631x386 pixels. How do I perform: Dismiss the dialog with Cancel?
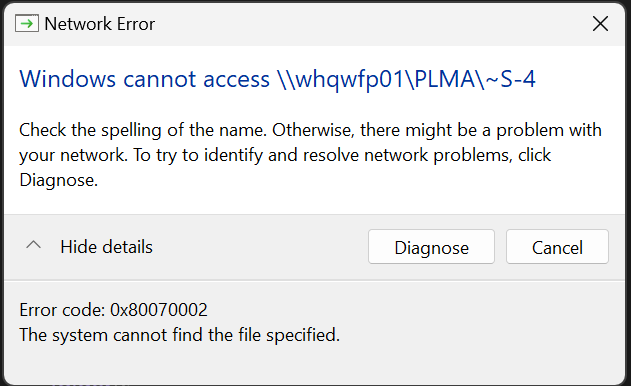[557, 247]
